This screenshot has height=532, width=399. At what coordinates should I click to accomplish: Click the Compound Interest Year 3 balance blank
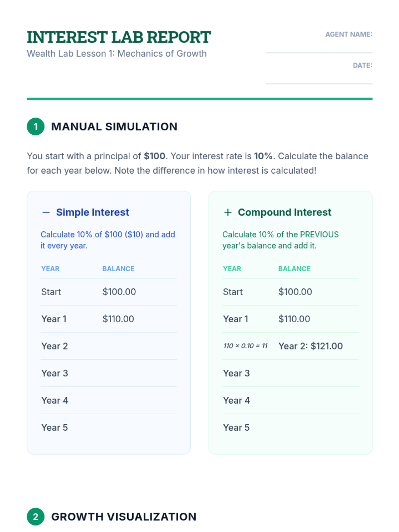click(x=318, y=373)
